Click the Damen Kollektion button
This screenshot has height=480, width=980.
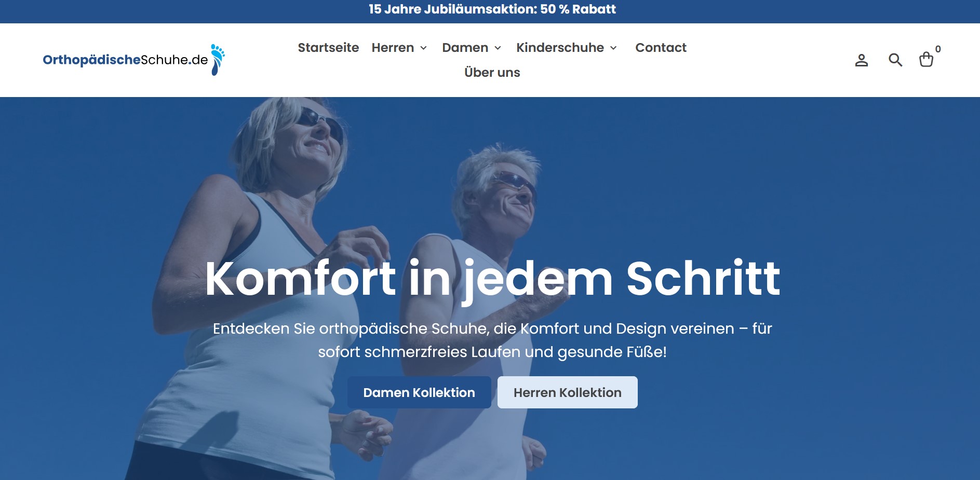pos(419,392)
